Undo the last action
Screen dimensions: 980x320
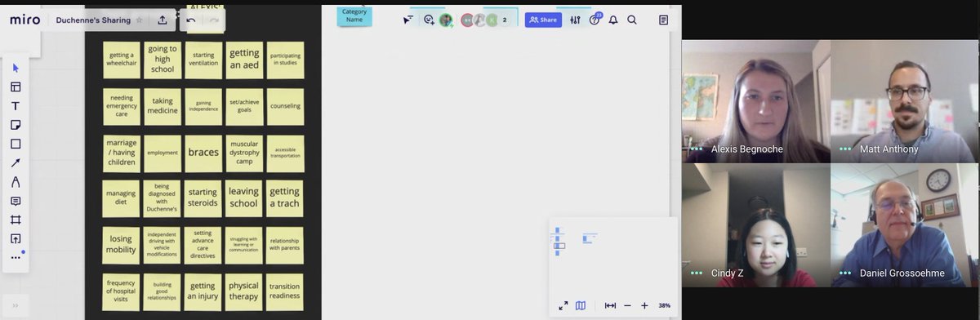pyautogui.click(x=191, y=20)
